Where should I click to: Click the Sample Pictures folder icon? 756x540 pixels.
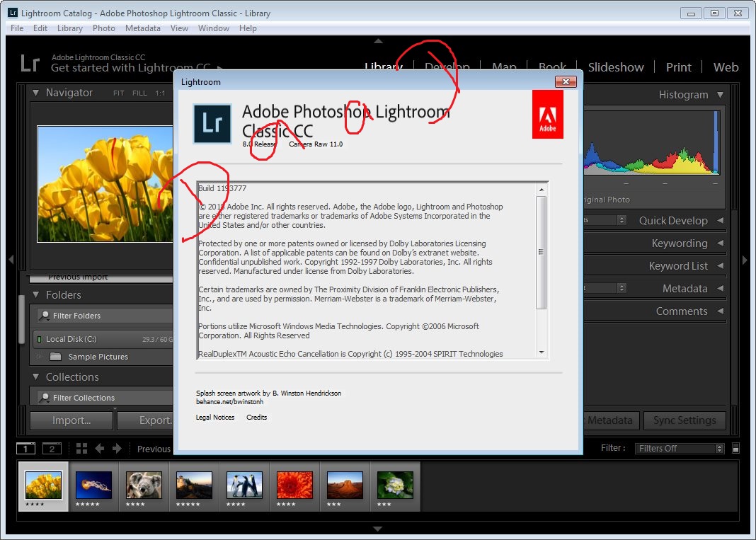click(55, 357)
